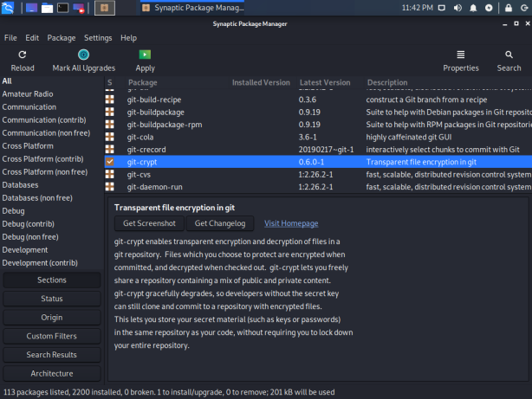Select Communication (contrib) section
The height and width of the screenshot is (399, 532).
coord(44,120)
